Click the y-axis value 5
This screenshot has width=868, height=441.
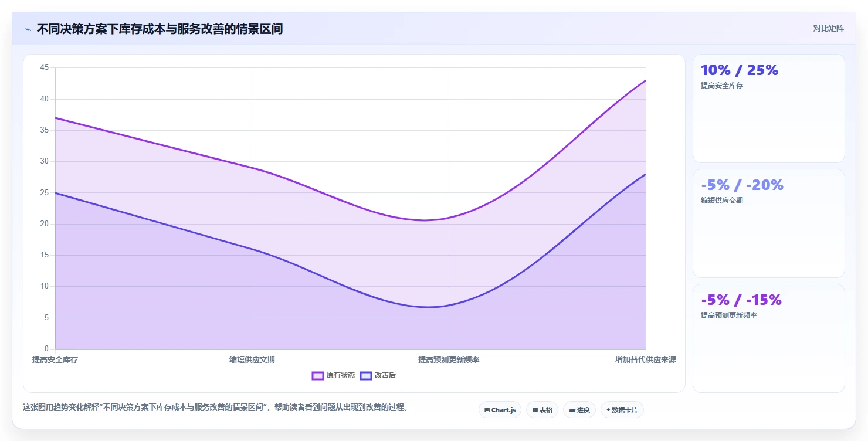(x=47, y=318)
